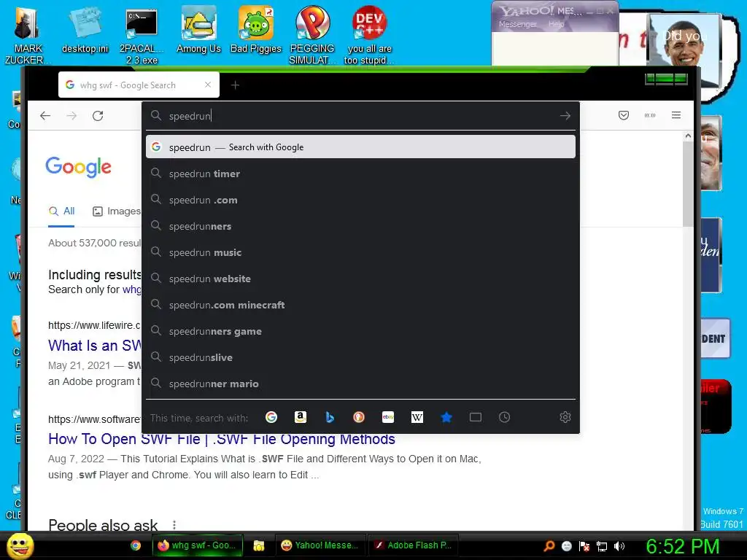
Task: Search this time with DuckDuckGo
Action: [359, 417]
